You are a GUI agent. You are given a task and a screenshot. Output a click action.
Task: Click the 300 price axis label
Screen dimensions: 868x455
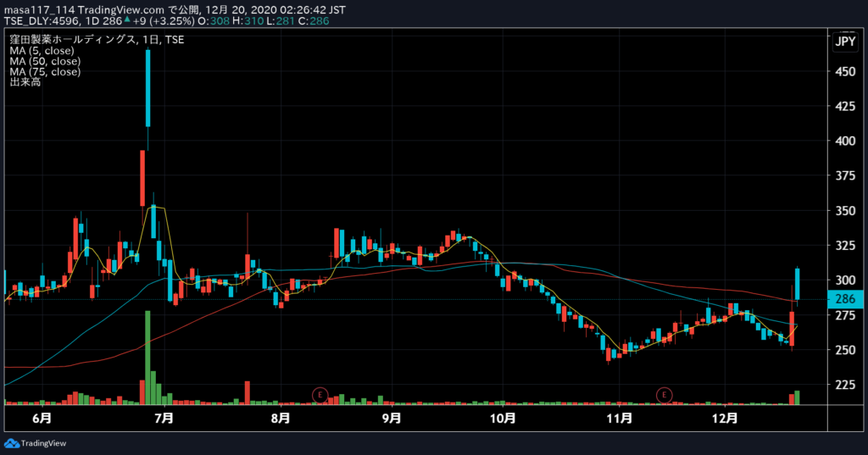click(845, 280)
